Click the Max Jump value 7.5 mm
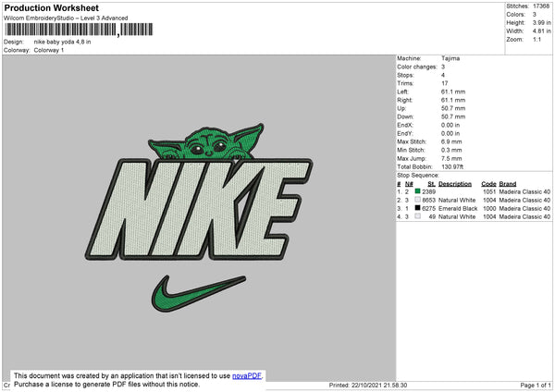Viewport: 555px width, 392px height. [451, 158]
